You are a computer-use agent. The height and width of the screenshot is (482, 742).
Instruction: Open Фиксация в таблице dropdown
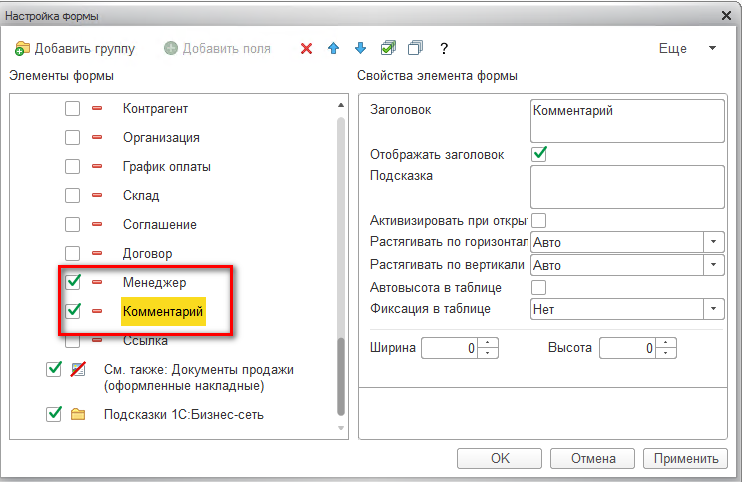pos(713,309)
